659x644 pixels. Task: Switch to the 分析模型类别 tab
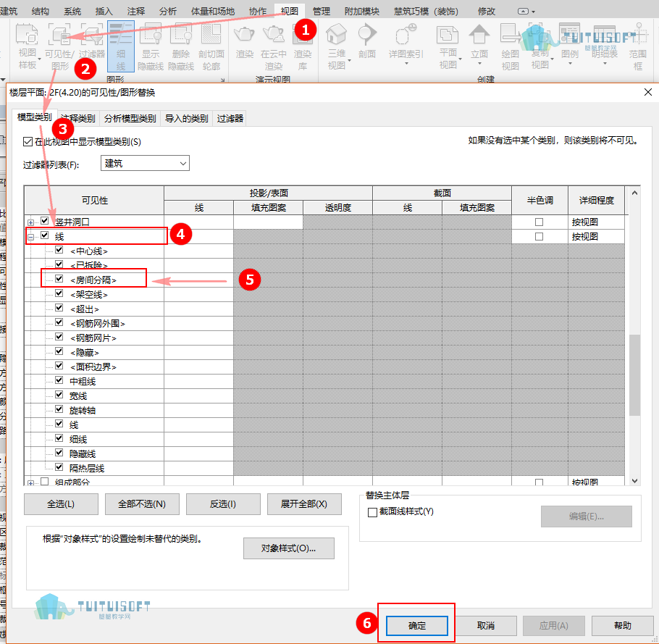pos(130,119)
